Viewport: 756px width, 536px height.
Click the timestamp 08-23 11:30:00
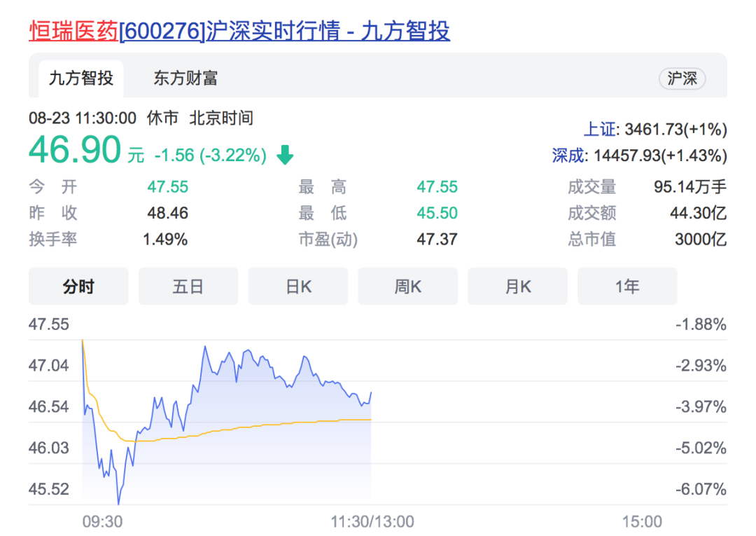83,118
